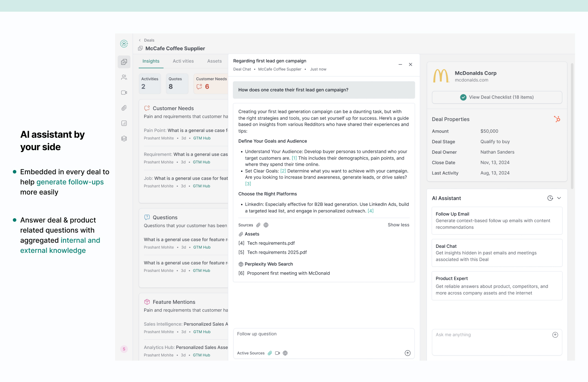Click the $50,000 Amount value
This screenshot has height=382, width=588.
pyautogui.click(x=489, y=131)
